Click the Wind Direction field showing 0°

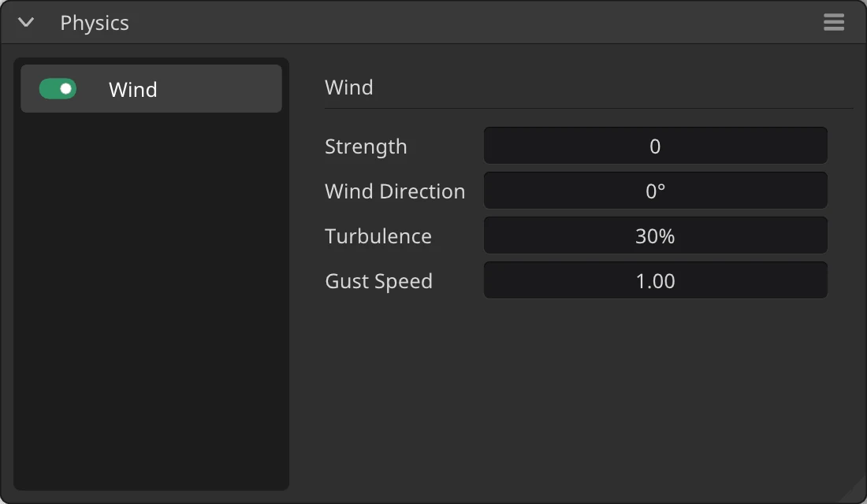[655, 191]
